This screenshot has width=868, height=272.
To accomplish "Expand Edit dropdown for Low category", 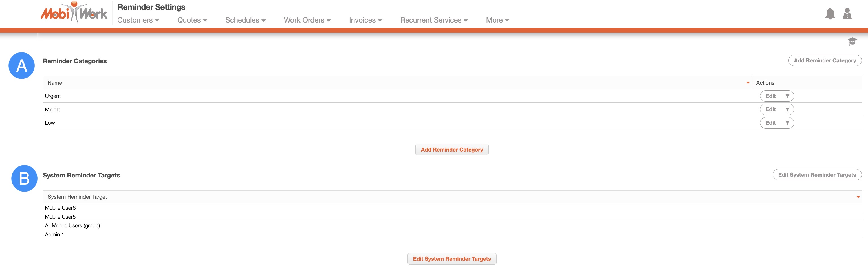I will 787,123.
